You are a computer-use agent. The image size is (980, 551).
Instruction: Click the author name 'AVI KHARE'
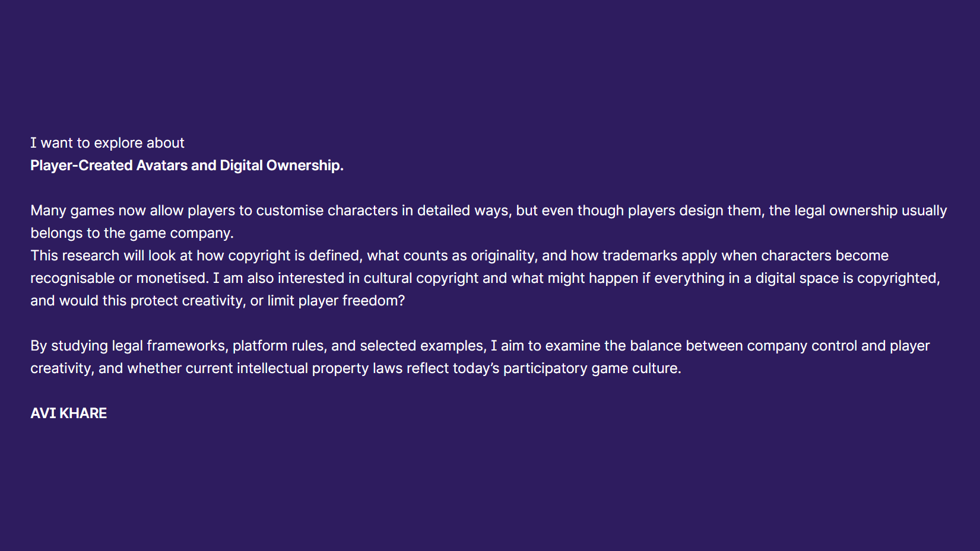tap(69, 413)
